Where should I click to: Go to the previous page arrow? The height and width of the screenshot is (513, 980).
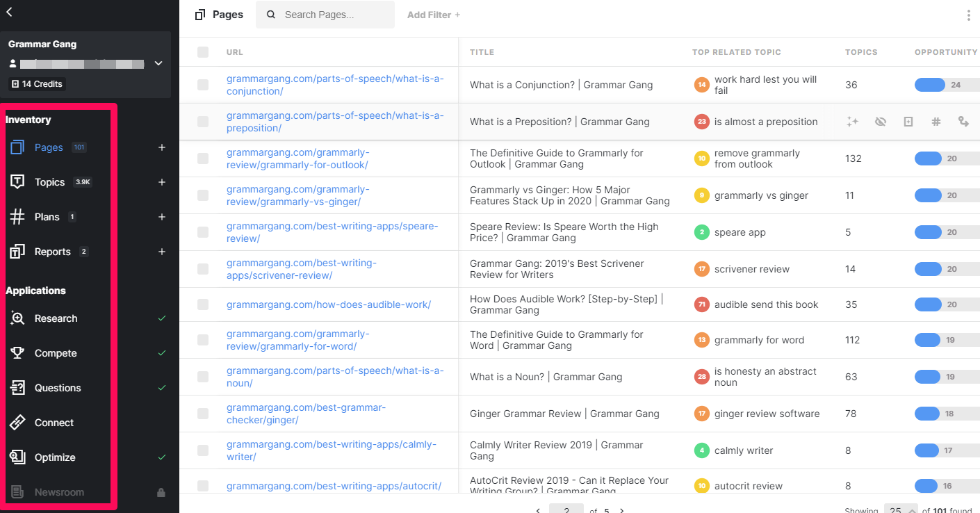click(538, 511)
